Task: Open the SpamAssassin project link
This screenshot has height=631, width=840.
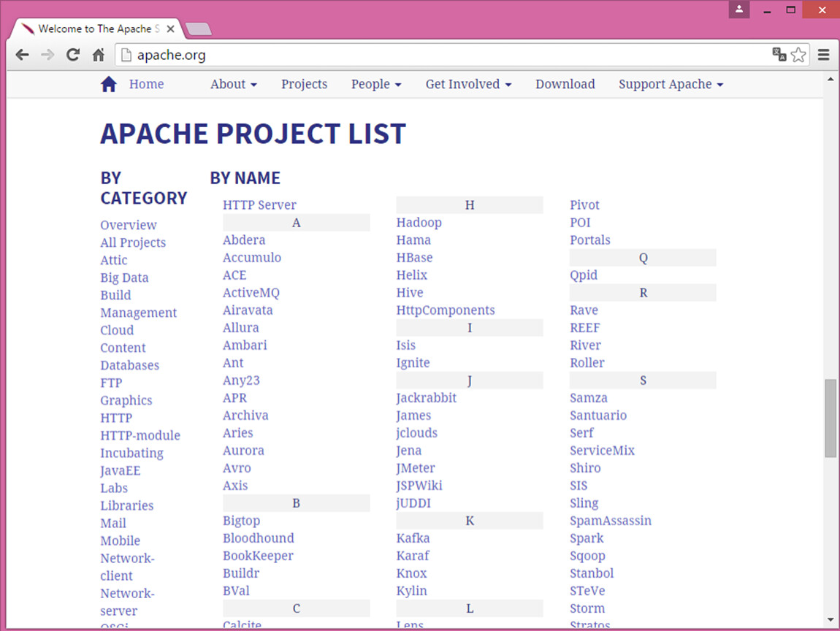Action: tap(610, 521)
